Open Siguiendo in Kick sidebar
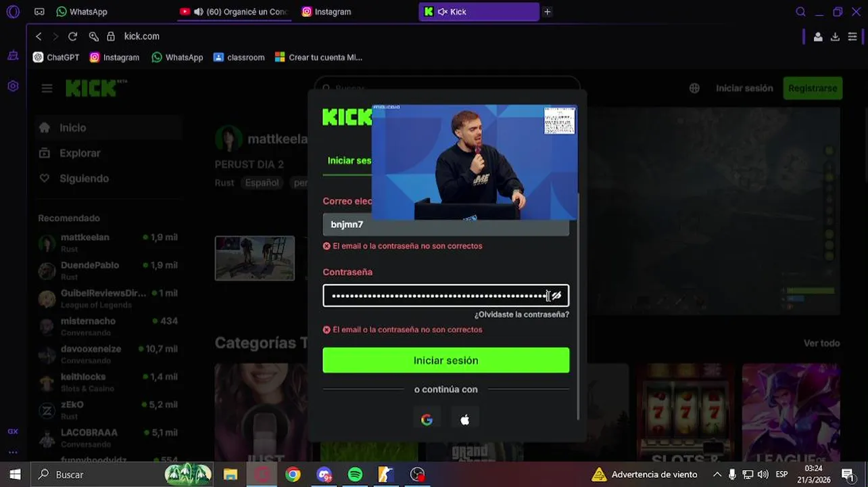This screenshot has width=868, height=487. 108,179
